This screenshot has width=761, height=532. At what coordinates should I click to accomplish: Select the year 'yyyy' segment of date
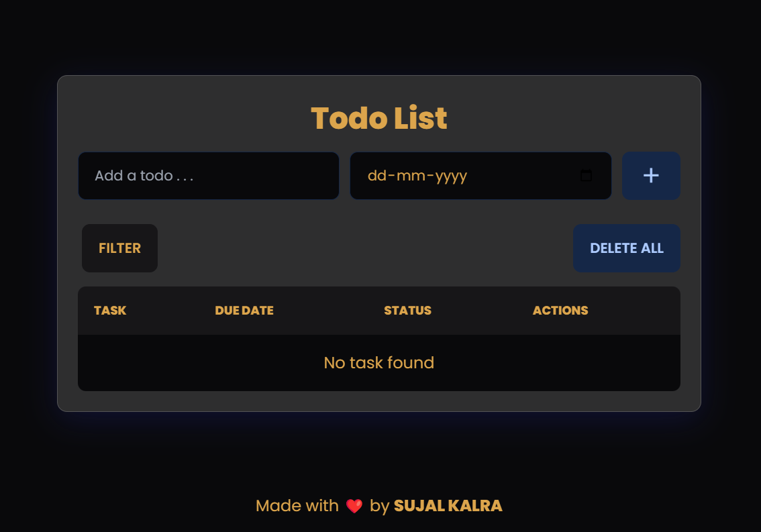tap(451, 176)
